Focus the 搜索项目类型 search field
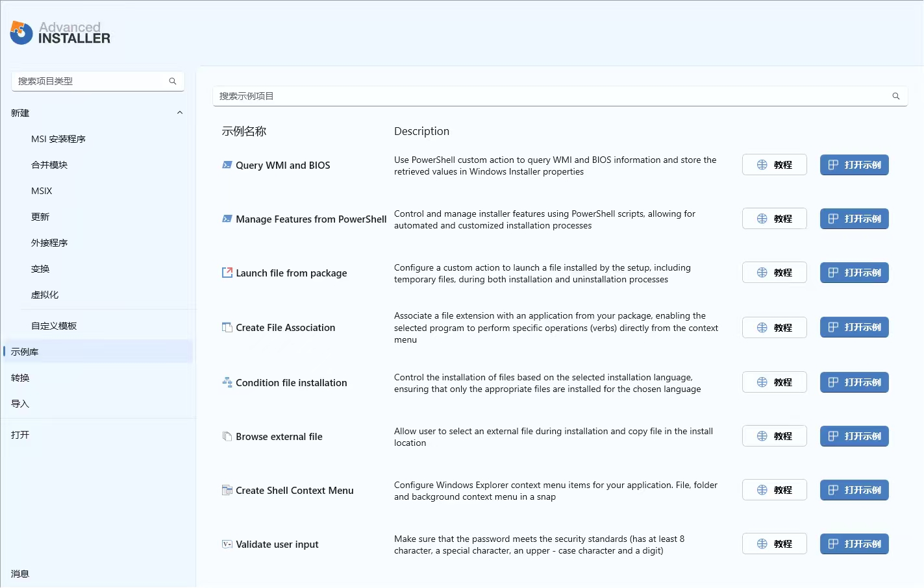Viewport: 924px width, 588px height. click(98, 81)
